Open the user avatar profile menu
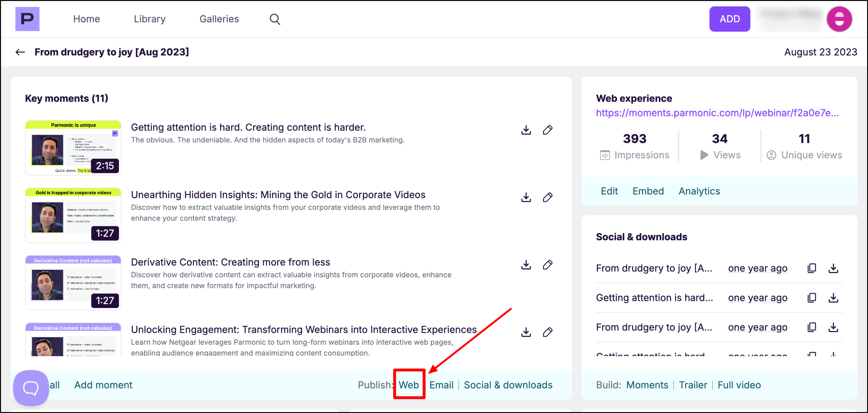Viewport: 868px width, 413px height. pos(839,19)
